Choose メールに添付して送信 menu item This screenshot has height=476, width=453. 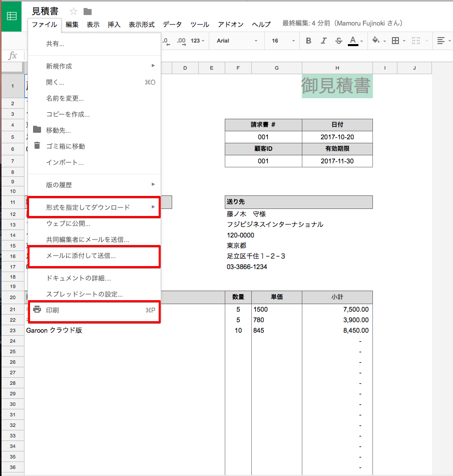94,256
